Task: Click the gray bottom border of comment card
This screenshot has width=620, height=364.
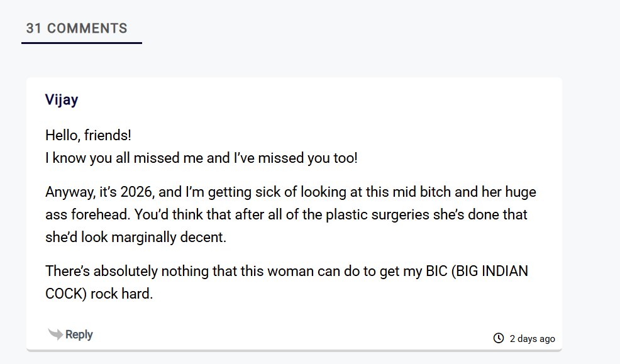Action: pos(294,351)
